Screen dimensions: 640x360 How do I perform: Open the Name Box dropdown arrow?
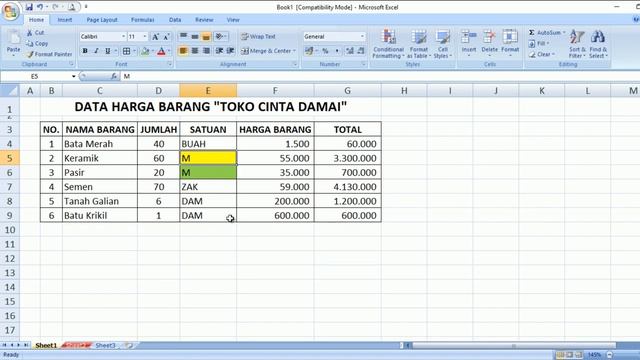[x=73, y=76]
